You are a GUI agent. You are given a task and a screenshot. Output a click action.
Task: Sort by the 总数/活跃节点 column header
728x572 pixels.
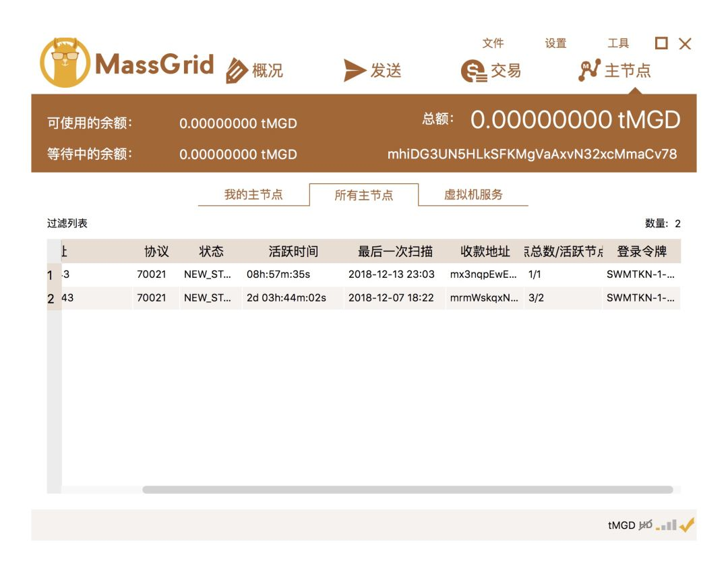tap(564, 252)
